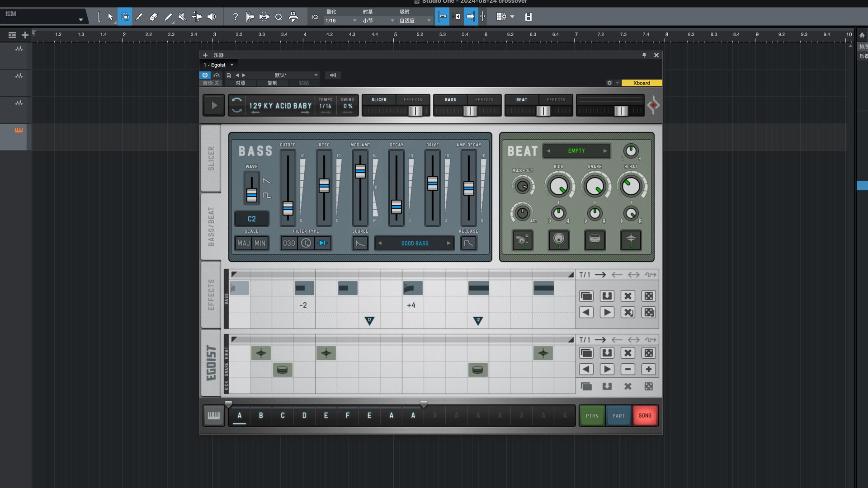The height and width of the screenshot is (488, 868).
Task: Open the BASS EFFECTS header tab
Action: [484, 99]
